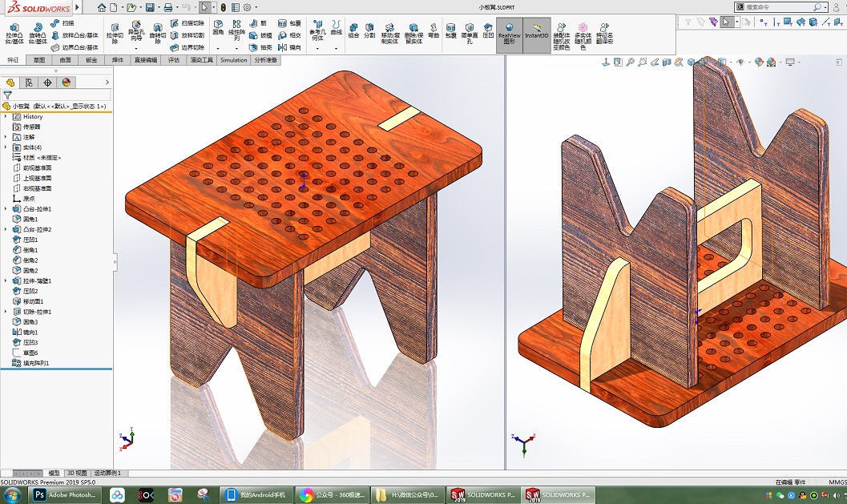
Task: Expand the 切除-拉伸1 feature
Action: (6, 312)
